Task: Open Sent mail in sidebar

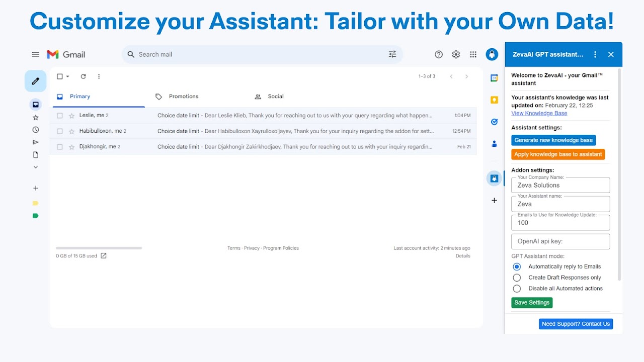Action: (x=35, y=142)
